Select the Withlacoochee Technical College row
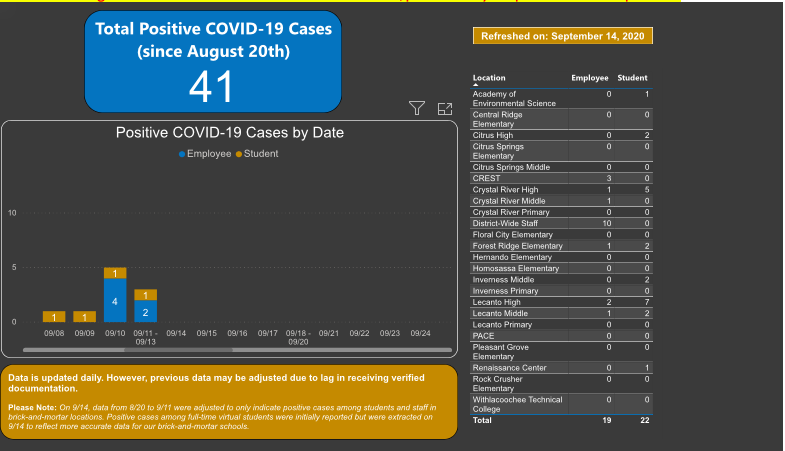Image resolution: width=785 pixels, height=451 pixels. [x=562, y=404]
